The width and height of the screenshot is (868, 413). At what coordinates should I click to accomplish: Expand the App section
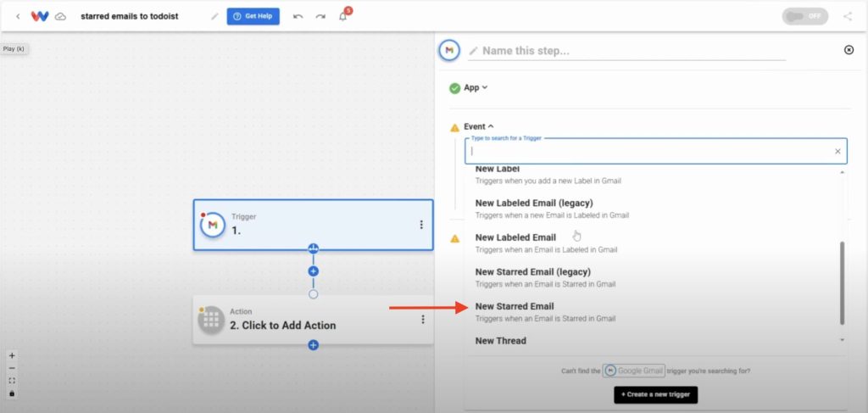[x=476, y=87]
